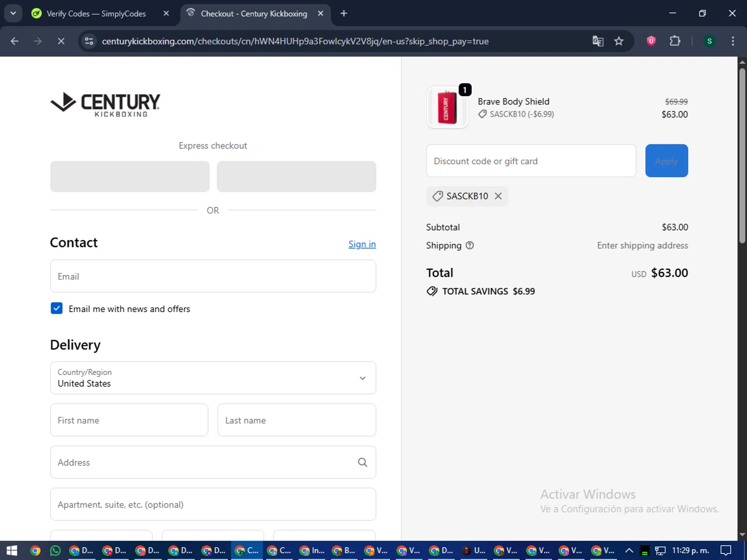The image size is (747, 560).
Task: Click the Century Kickboxing logo
Action: 106,105
